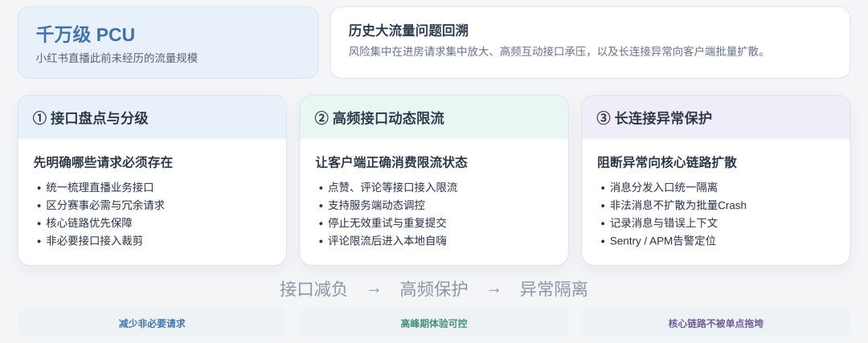Click list item 评论限流后进入本地自嗨
Viewport: 868px width, 343px height.
pyautogui.click(x=387, y=241)
